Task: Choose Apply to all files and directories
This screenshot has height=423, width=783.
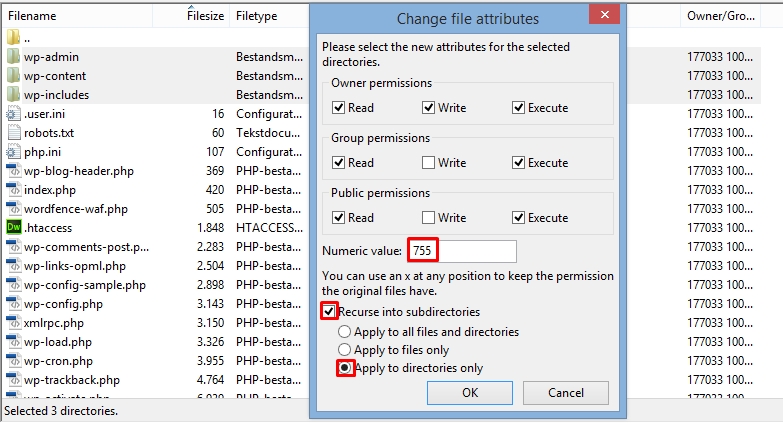Action: [x=344, y=332]
